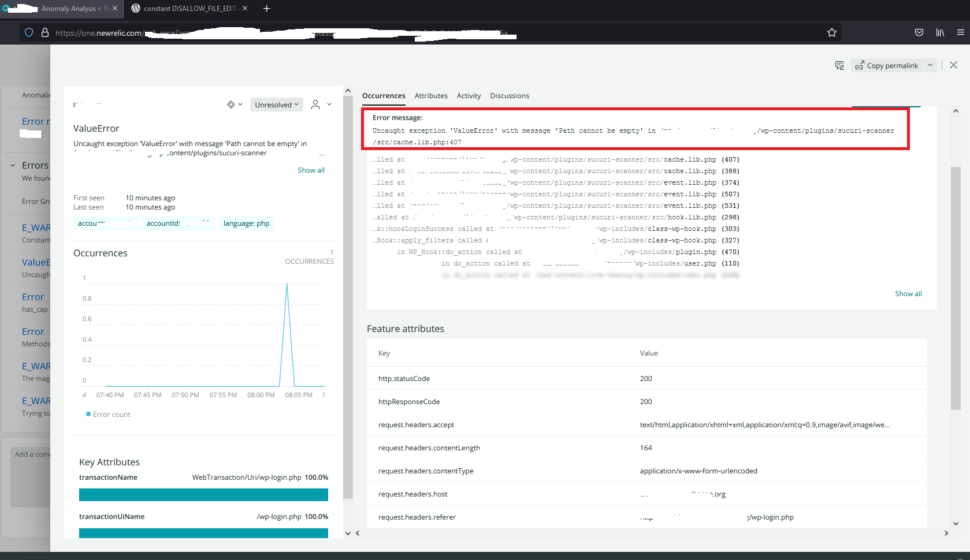This screenshot has height=560, width=970.
Task: Click the transactionUiName teal bar
Action: (203, 533)
